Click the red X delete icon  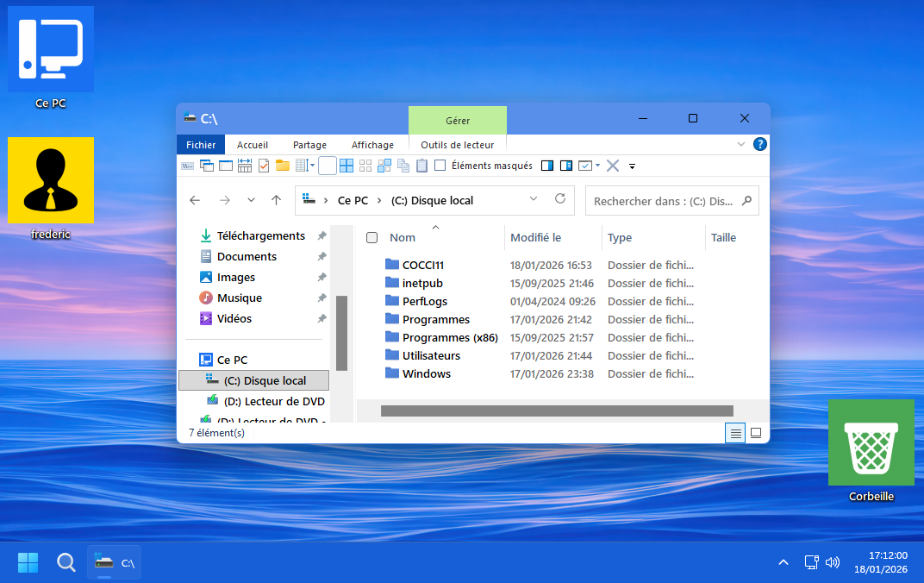(x=613, y=166)
